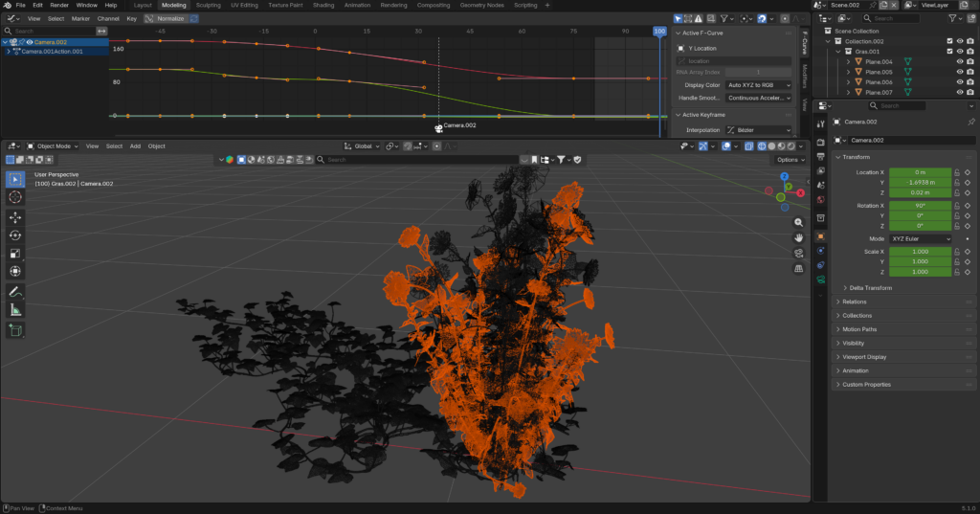Select the Scale tool
This screenshot has height=514, width=980.
(15, 254)
